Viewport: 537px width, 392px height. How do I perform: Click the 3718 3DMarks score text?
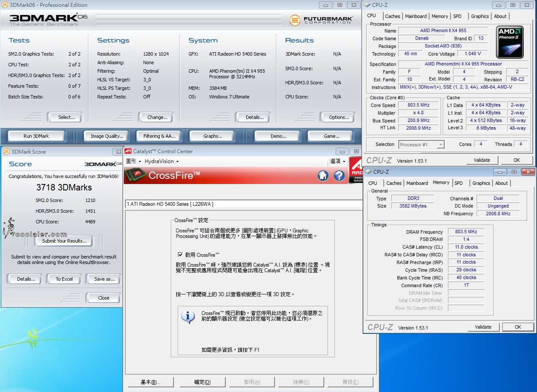(x=64, y=187)
